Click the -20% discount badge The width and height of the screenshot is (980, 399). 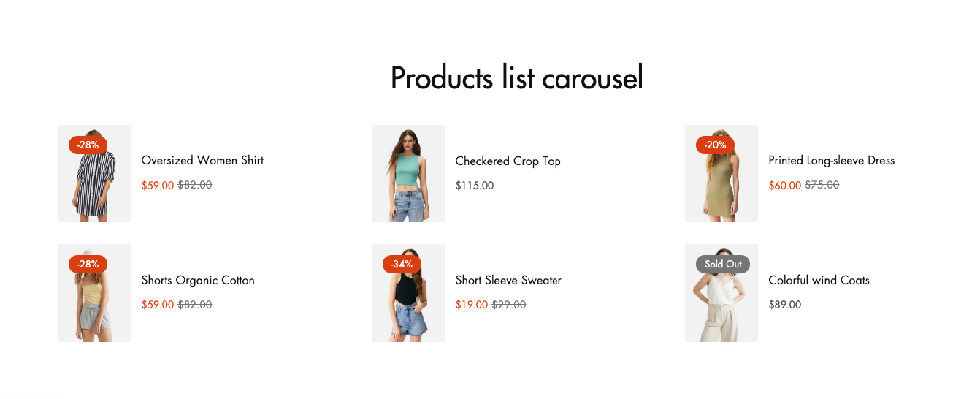coord(715,145)
